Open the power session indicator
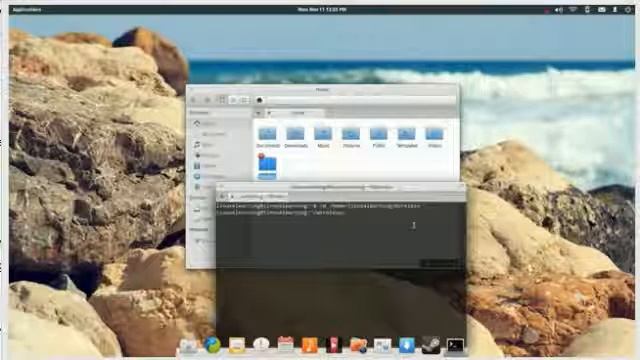Screen dimensions: 640x360 point(628,10)
